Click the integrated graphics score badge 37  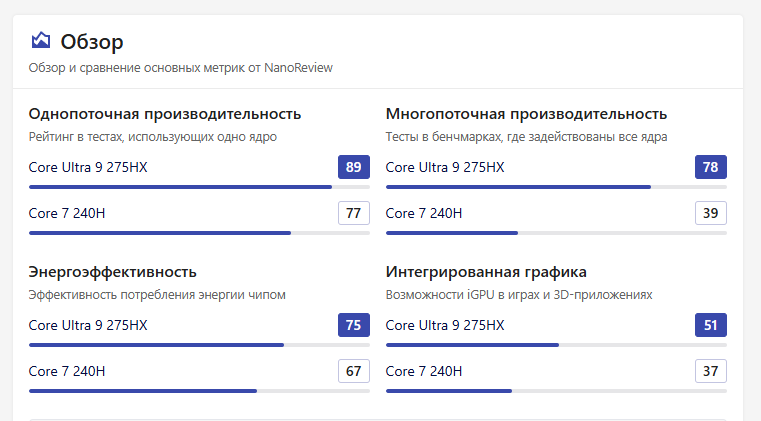(x=711, y=371)
